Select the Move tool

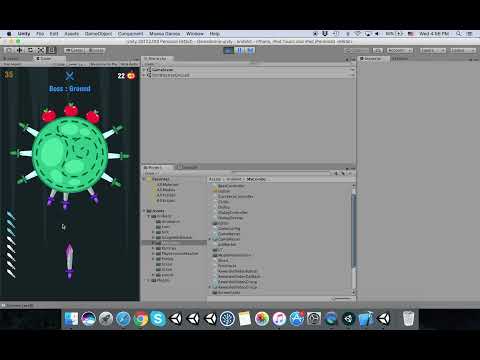[x=20, y=50]
